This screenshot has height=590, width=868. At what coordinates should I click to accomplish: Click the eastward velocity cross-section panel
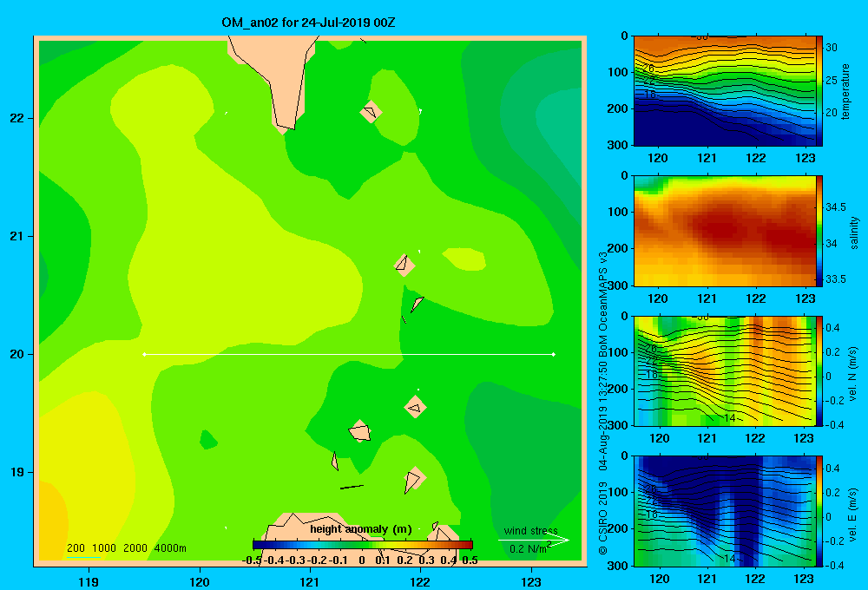click(725, 511)
